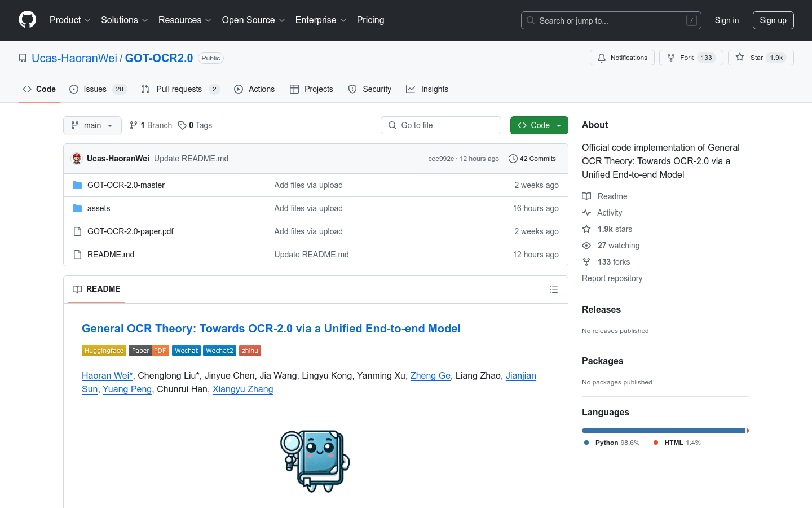
Task: Open the GOT-OCR-2.0-master folder
Action: coord(126,185)
